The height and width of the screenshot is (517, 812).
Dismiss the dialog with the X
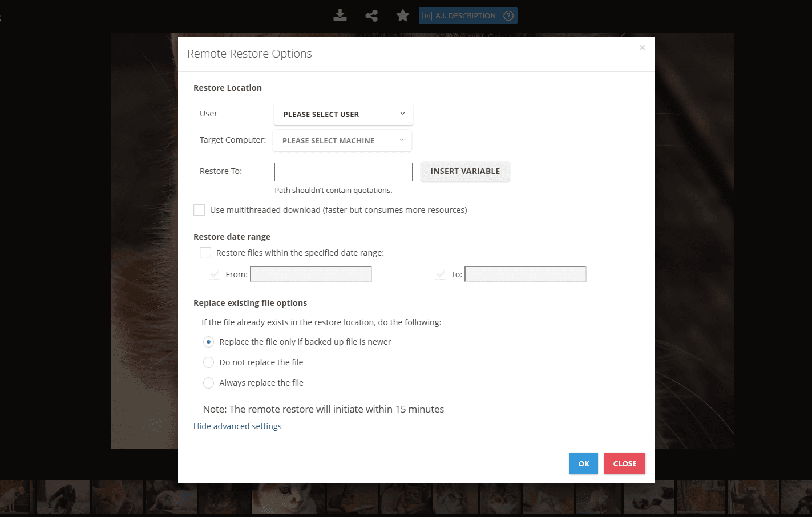click(643, 47)
